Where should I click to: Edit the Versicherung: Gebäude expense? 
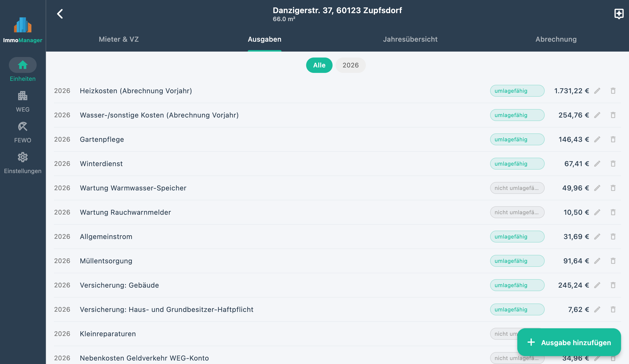(x=597, y=285)
